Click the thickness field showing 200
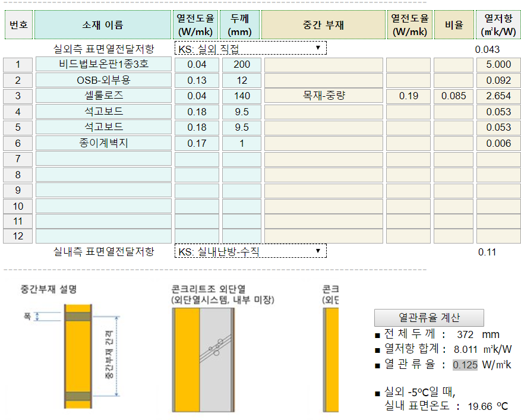The height and width of the screenshot is (420, 521). point(242,65)
